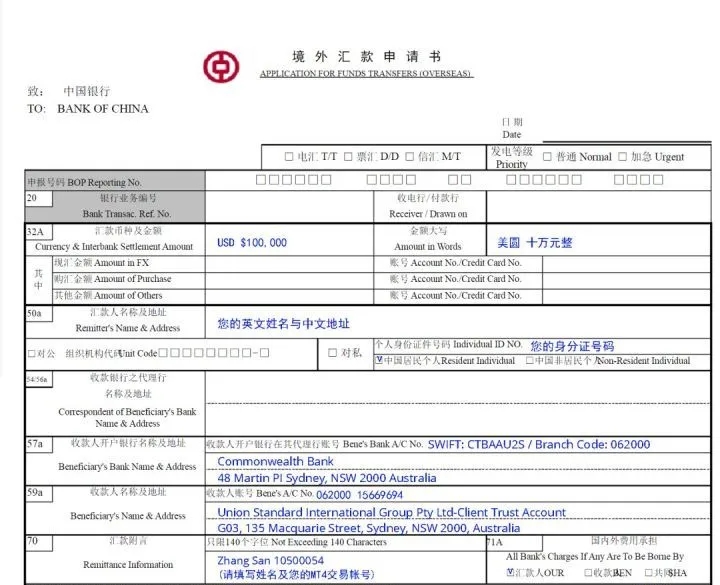Click the '美圆 十万元整' amount in words

click(x=535, y=242)
